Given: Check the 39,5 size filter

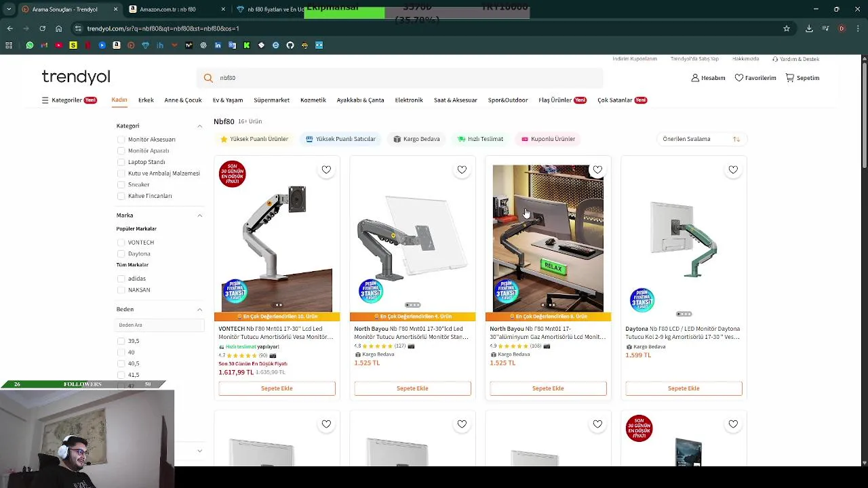Looking at the screenshot, I should coord(121,341).
